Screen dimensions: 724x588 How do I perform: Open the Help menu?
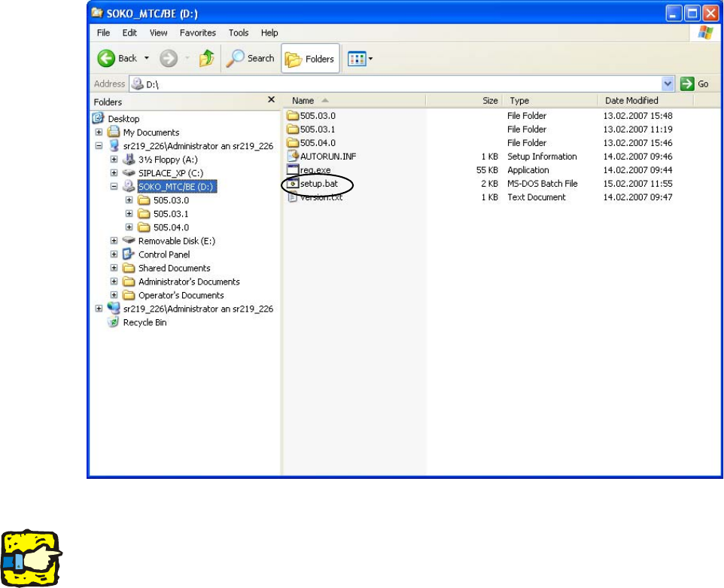(x=269, y=33)
